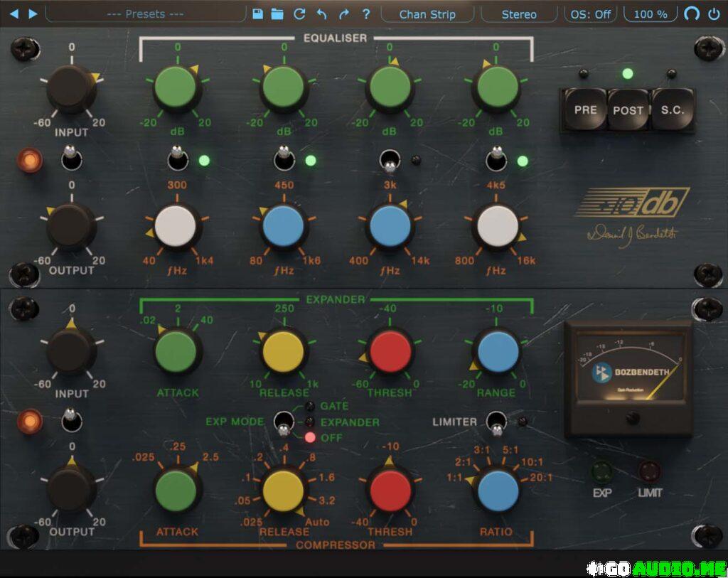Select EXPANDER mode
Viewport: 728px width, 578px height.
click(x=350, y=422)
